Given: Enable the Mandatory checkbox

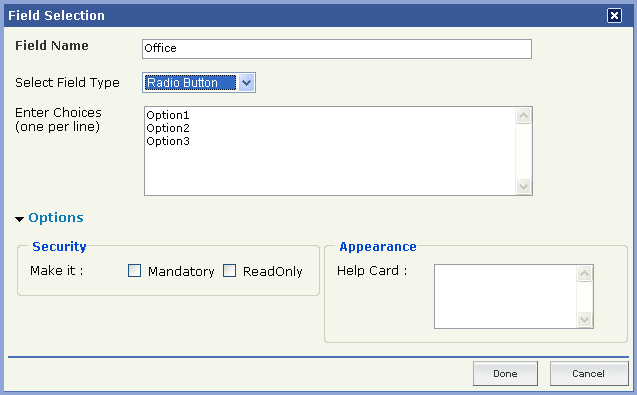Looking at the screenshot, I should 134,271.
